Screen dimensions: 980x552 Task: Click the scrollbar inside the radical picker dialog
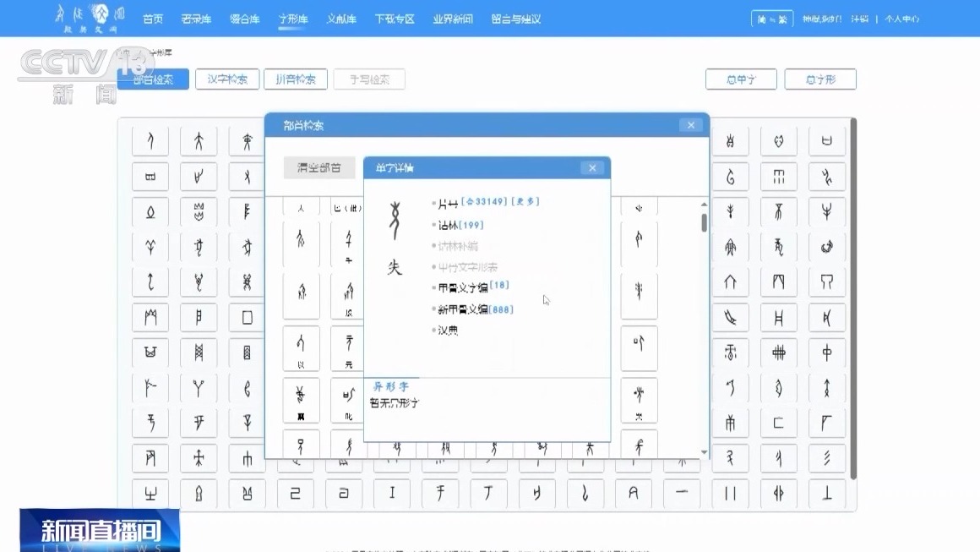(702, 224)
